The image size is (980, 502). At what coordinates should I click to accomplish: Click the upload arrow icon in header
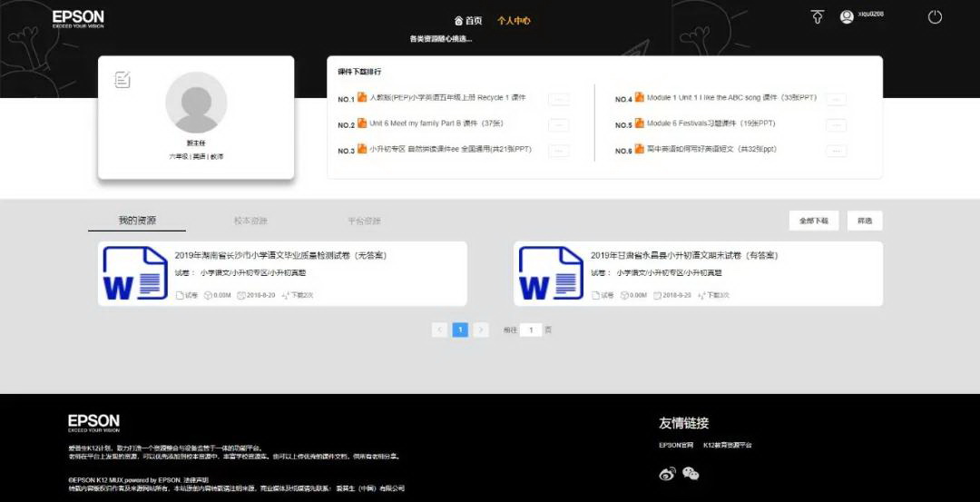pyautogui.click(x=817, y=16)
